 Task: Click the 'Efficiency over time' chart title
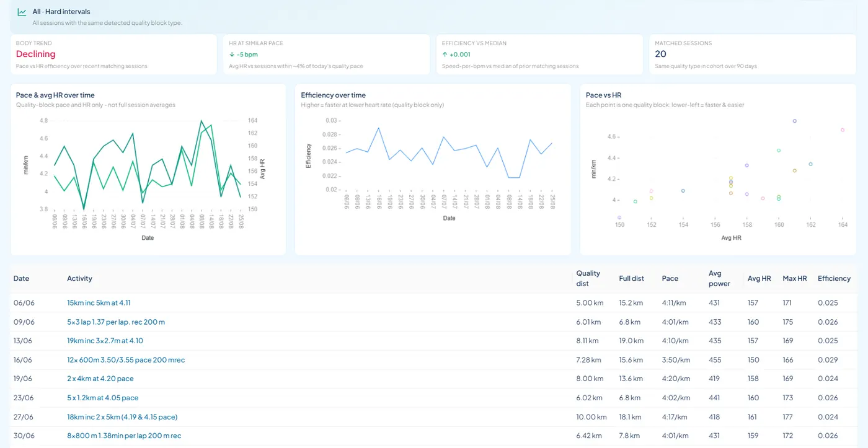tap(334, 95)
